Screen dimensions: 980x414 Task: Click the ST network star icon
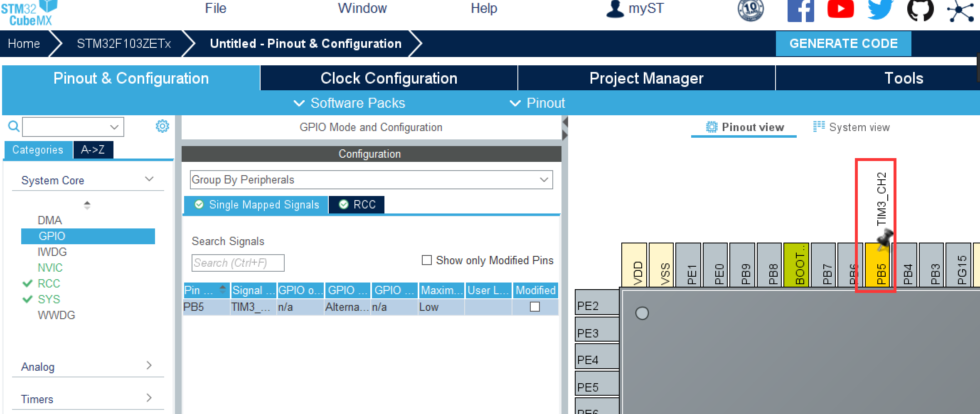click(960, 11)
